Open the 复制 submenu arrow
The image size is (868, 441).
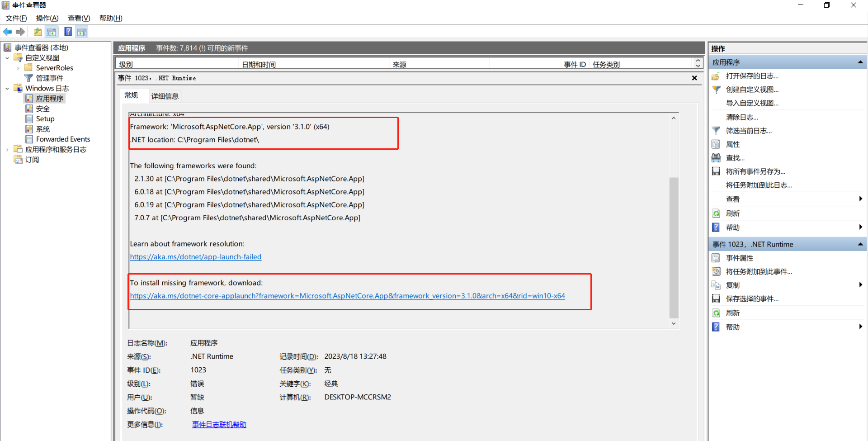click(860, 285)
